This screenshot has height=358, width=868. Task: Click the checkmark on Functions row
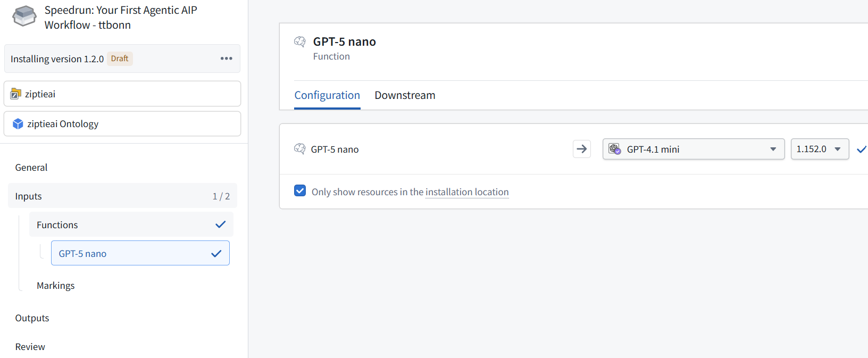pyautogui.click(x=220, y=224)
